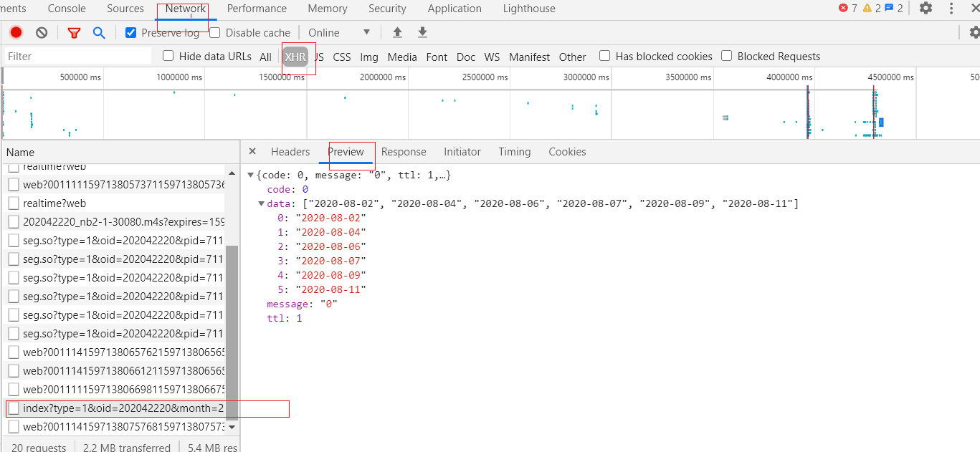Close the request details pane

(x=252, y=151)
